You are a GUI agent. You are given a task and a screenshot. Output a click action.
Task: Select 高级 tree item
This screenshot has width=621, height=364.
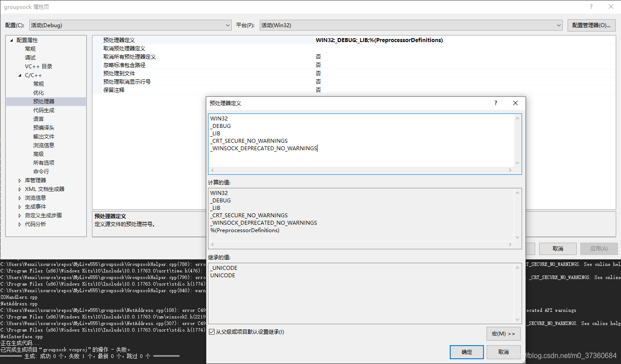pyautogui.click(x=39, y=154)
